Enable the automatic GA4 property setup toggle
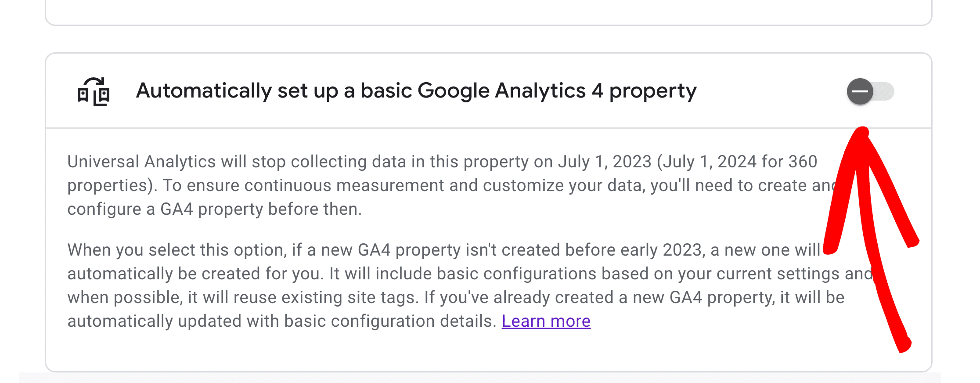The image size is (980, 383). tap(871, 91)
